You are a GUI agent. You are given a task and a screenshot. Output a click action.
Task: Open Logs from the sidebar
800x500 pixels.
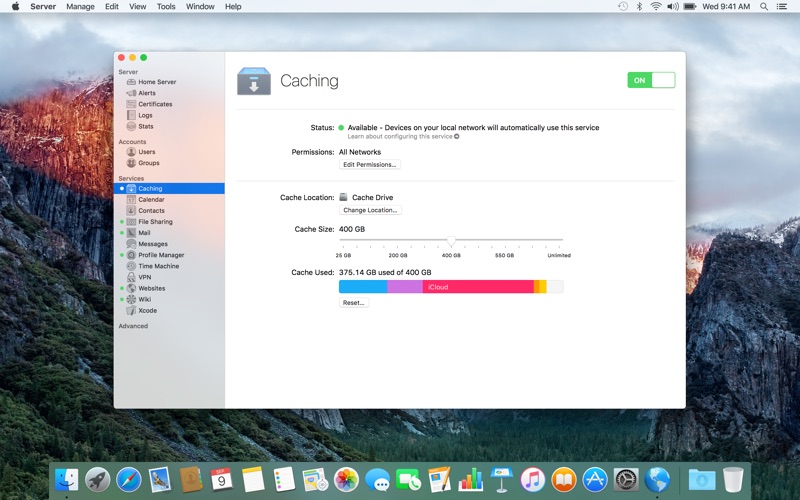[x=145, y=115]
